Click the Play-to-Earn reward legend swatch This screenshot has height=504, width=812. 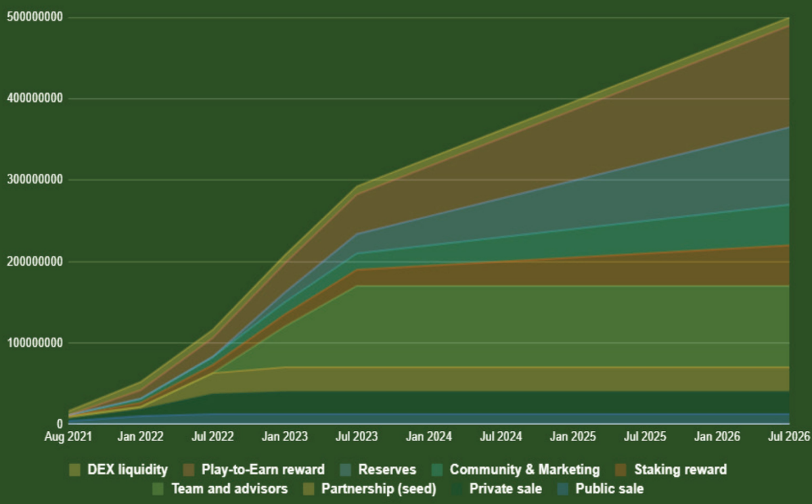tap(189, 469)
